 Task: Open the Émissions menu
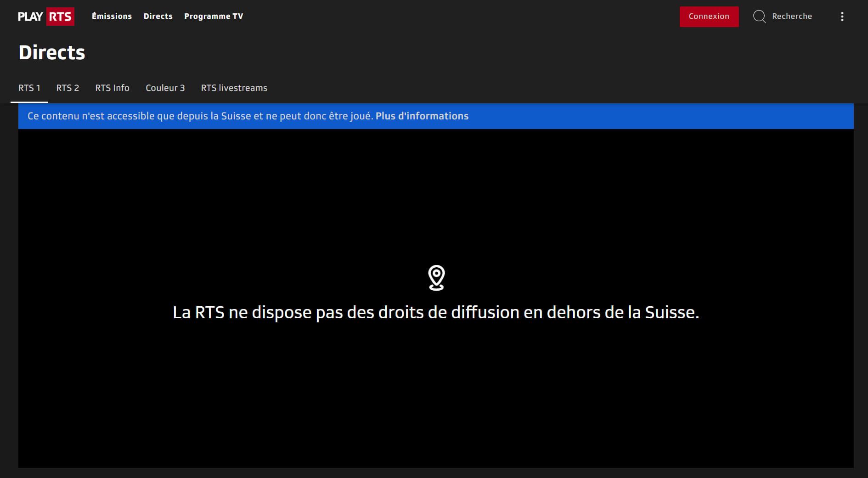[112, 16]
